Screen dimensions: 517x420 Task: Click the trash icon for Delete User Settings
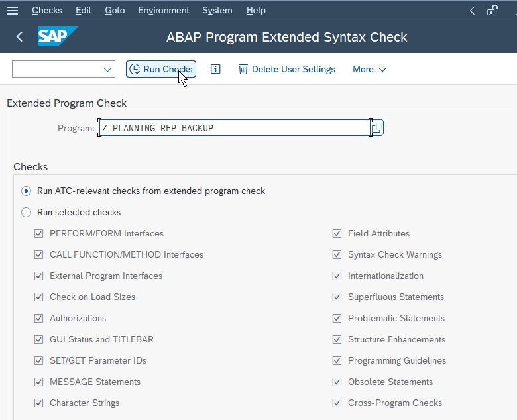tap(243, 69)
